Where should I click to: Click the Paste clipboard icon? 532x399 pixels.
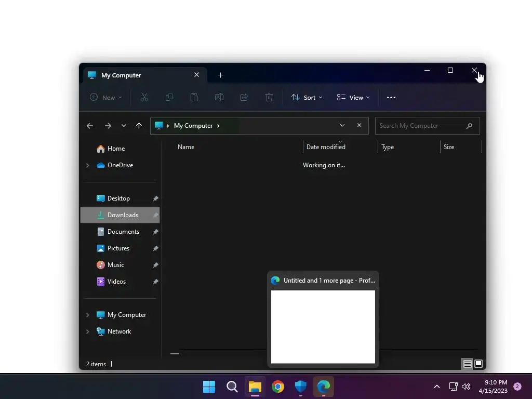(194, 97)
